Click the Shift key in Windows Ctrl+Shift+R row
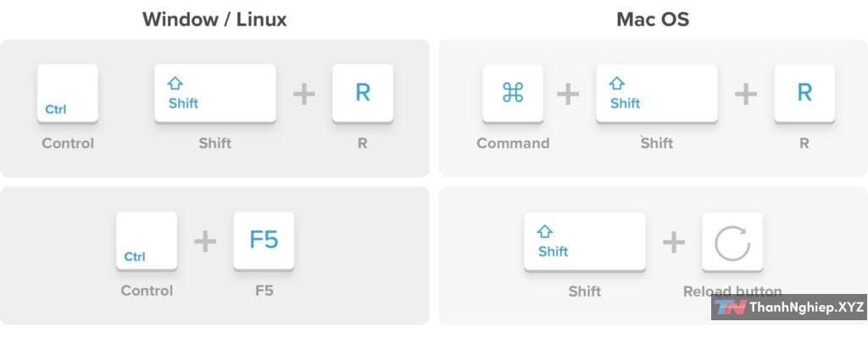This screenshot has height=338, width=868. [x=214, y=93]
